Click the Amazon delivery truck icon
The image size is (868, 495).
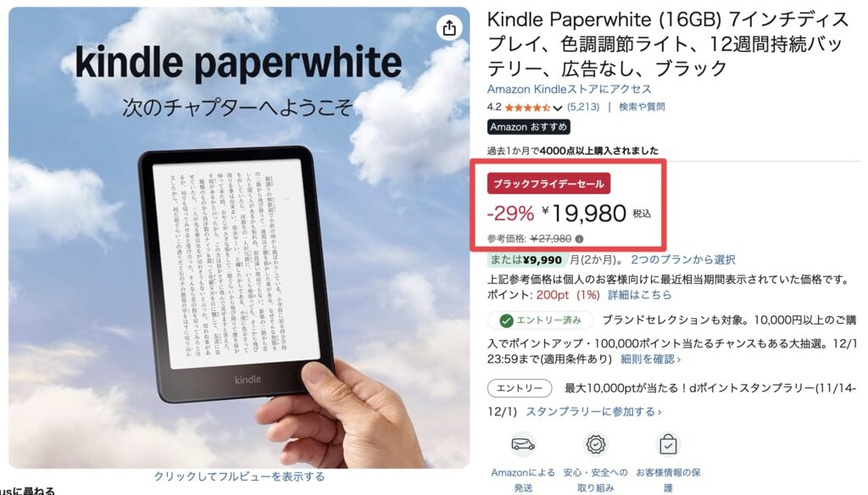522,445
